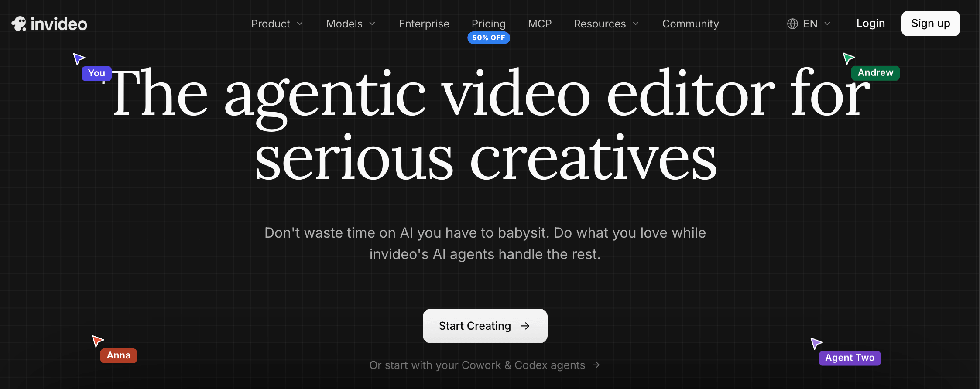Click the green Andrew cursor icon

pos(848,58)
